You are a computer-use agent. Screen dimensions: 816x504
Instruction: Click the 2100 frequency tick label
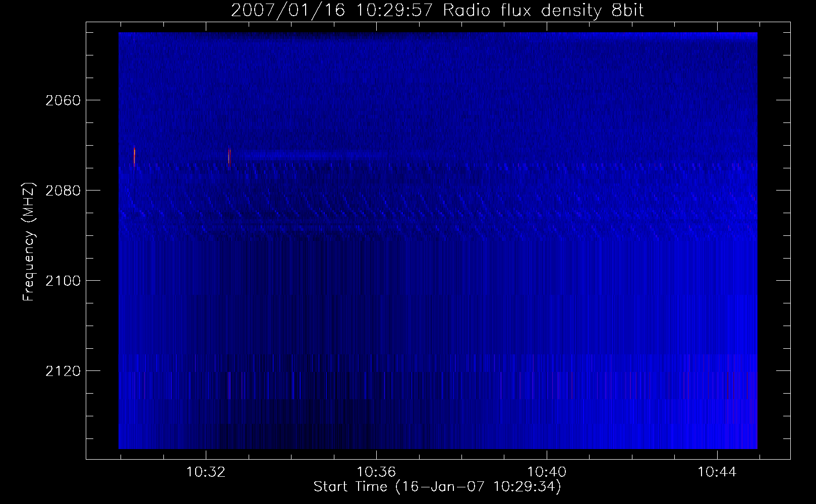[63, 281]
